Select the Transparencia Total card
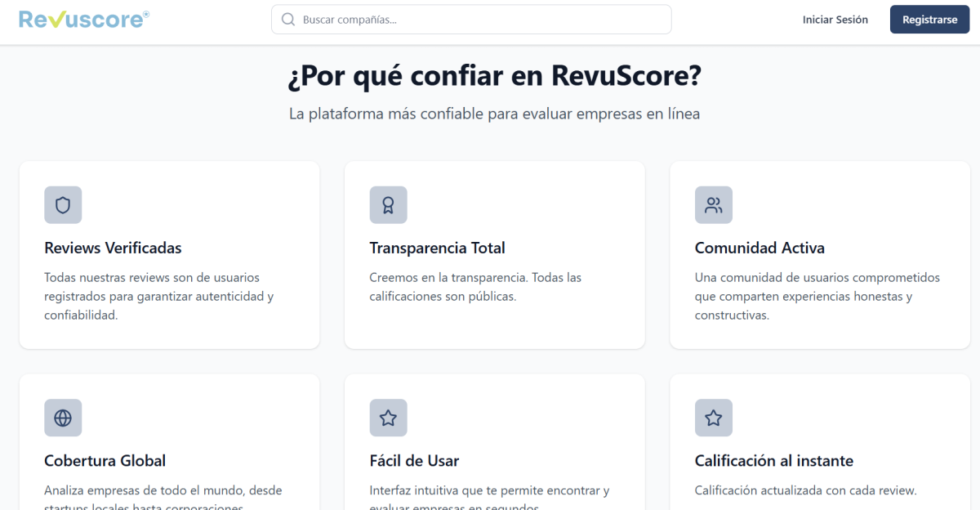Screen dimensions: 980x510 click(494, 254)
